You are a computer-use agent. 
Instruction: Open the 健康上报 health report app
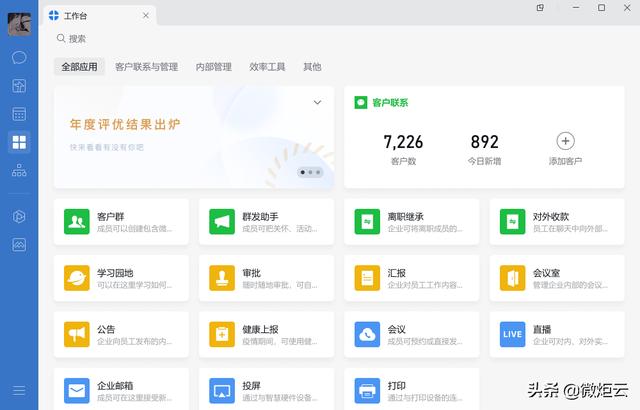click(x=266, y=334)
